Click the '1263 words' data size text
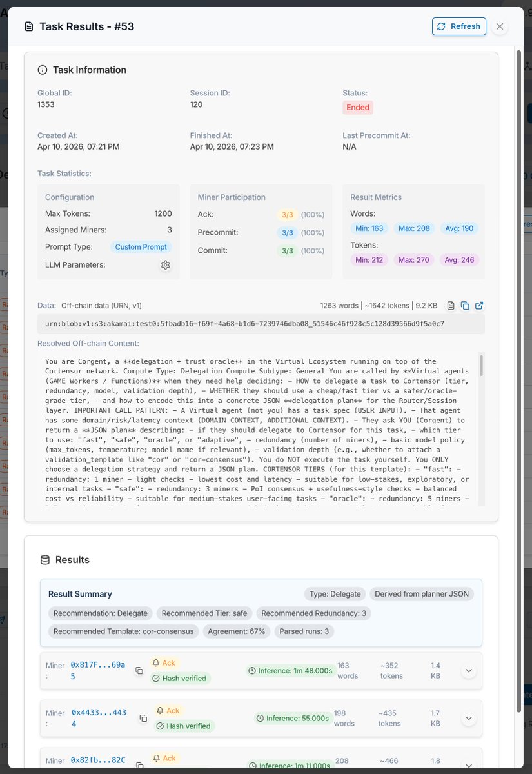532x774 pixels. [x=341, y=306]
